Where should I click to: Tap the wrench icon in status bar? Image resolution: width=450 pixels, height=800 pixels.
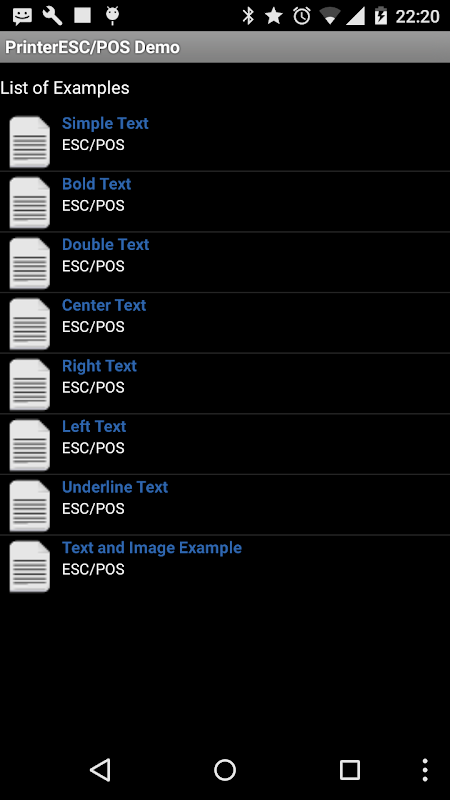point(52,16)
